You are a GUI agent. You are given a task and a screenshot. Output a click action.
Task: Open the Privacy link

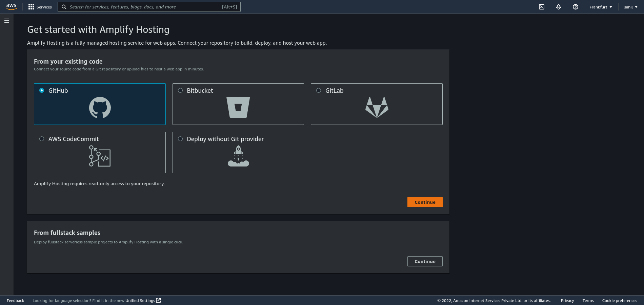pyautogui.click(x=567, y=301)
